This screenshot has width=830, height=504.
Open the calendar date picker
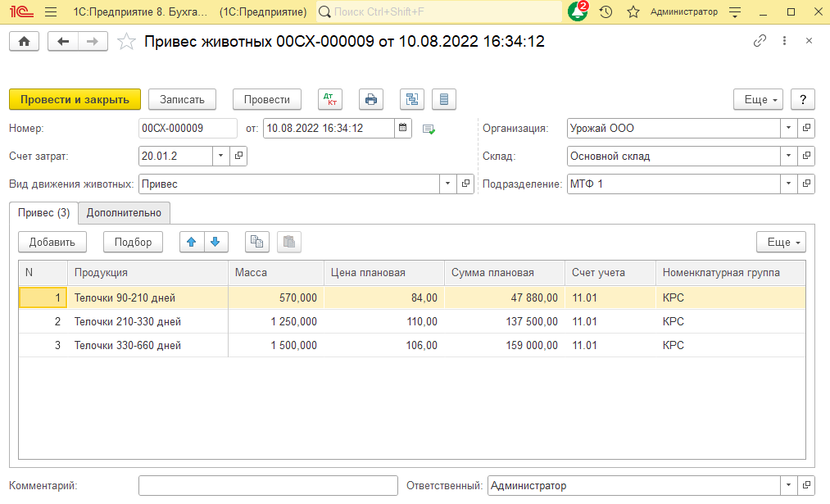[402, 128]
